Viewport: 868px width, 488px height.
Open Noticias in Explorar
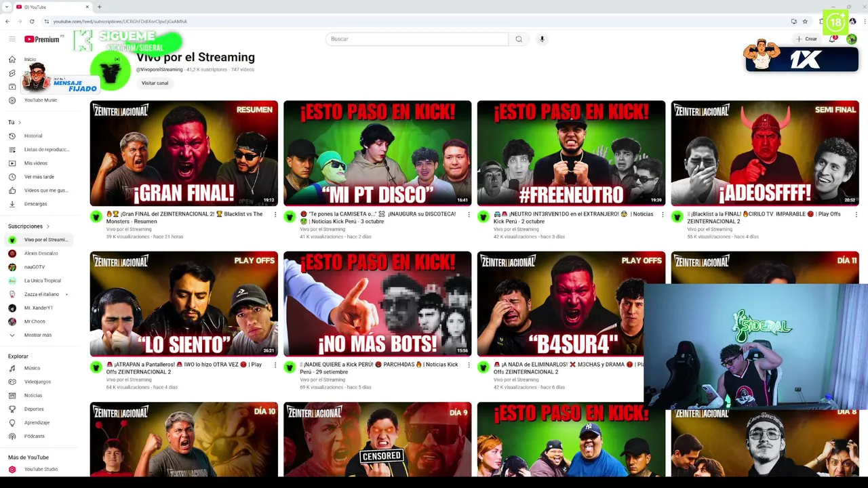[x=33, y=395]
